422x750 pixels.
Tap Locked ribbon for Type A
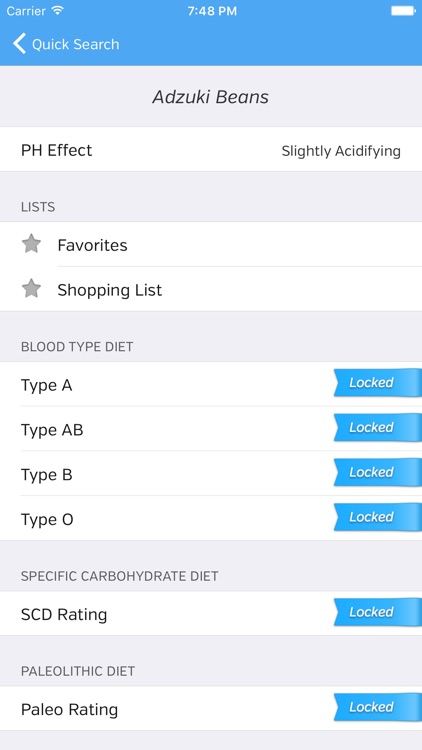click(378, 383)
